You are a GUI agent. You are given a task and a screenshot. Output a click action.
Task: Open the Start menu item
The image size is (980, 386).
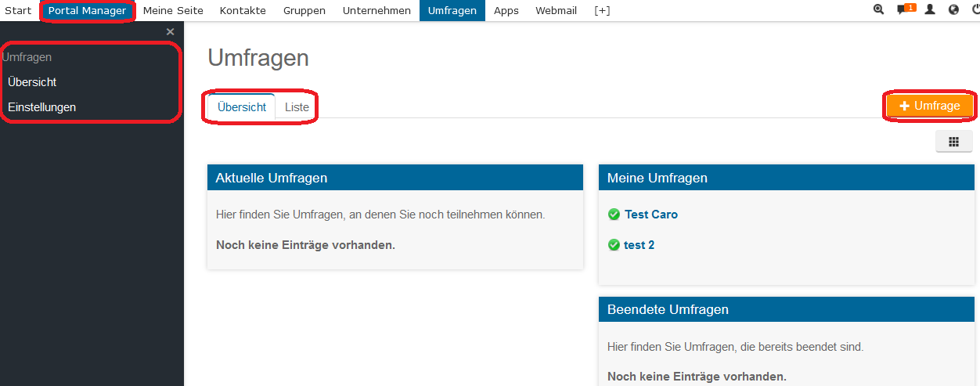pyautogui.click(x=18, y=11)
